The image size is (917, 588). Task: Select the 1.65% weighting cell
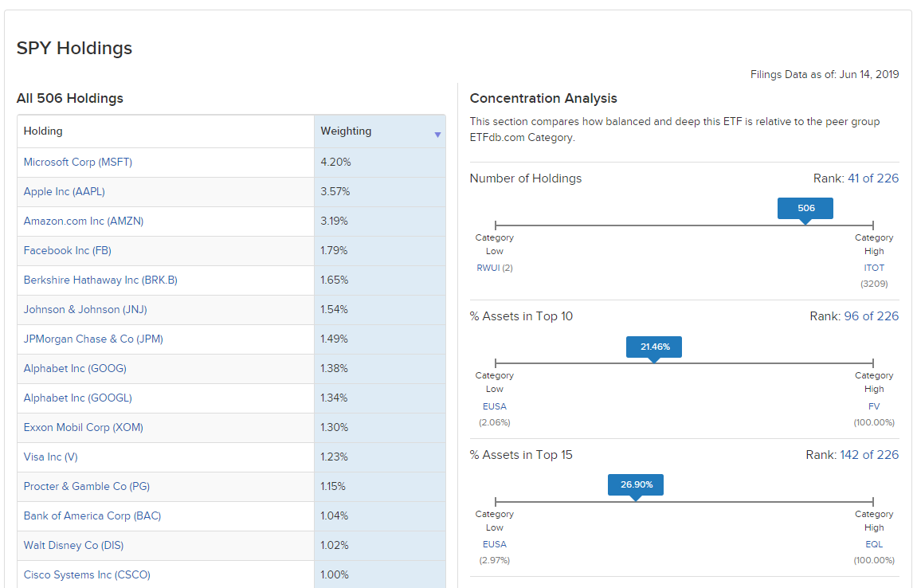[379, 280]
